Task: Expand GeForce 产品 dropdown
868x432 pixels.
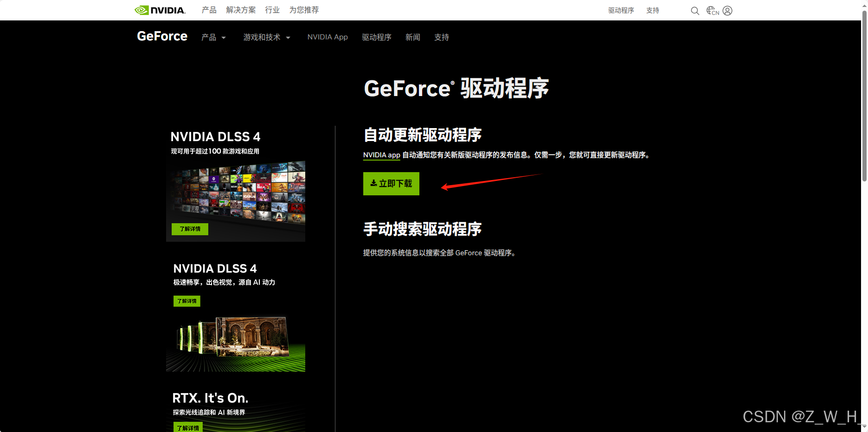Action: coord(213,37)
